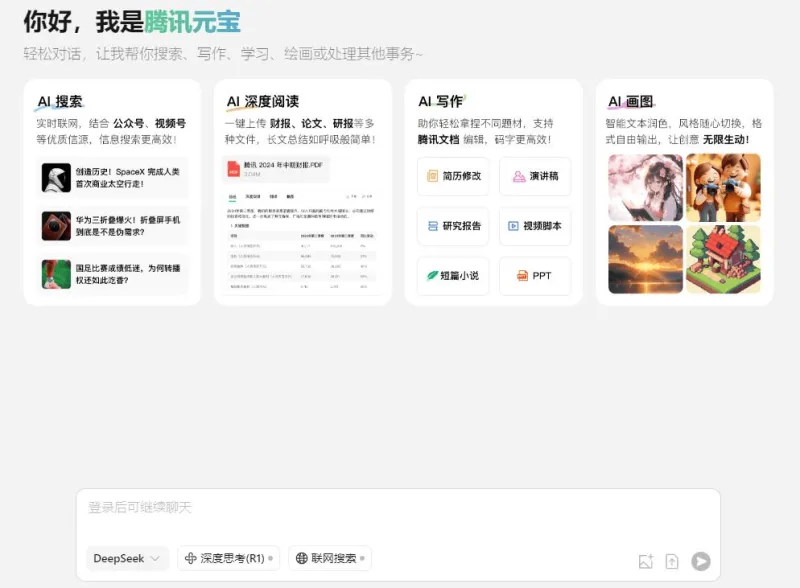Open the 演讲稿 writing template

(535, 176)
